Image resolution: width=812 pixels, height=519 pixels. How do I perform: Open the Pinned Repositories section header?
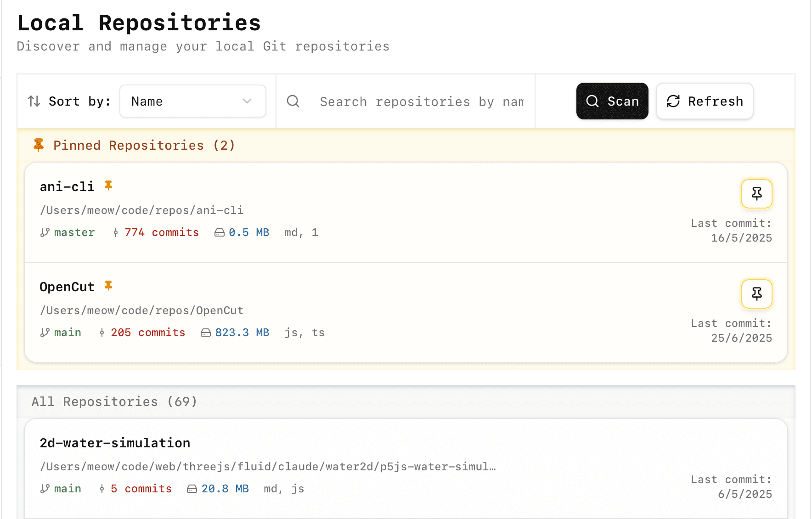(x=143, y=145)
